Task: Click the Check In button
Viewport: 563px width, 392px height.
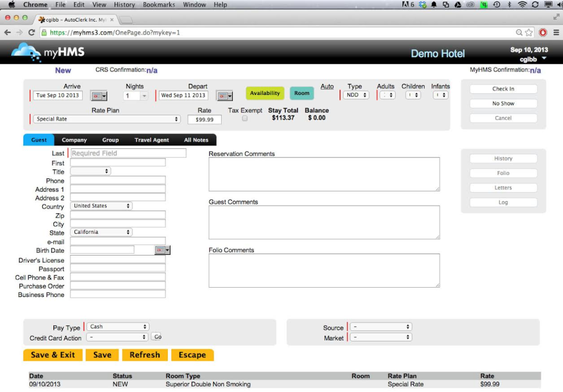Action: 503,88
